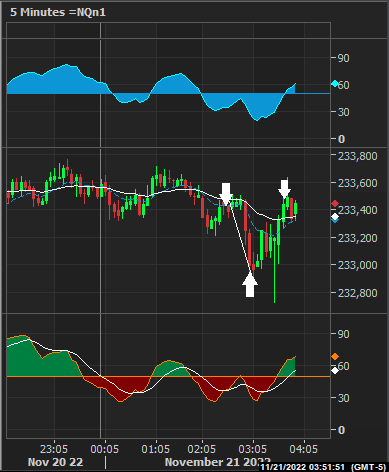Select the white diamond marker in the lower oscillator panel
389x472 pixels.
(335, 370)
